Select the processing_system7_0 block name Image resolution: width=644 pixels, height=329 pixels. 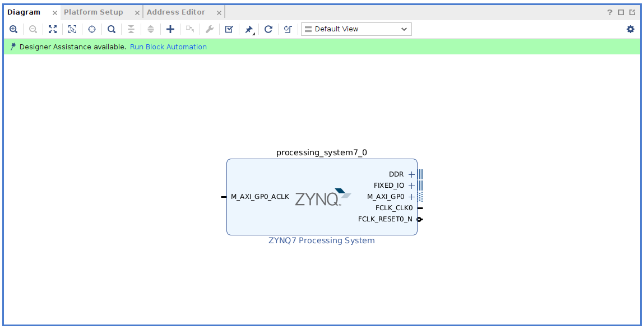point(322,153)
